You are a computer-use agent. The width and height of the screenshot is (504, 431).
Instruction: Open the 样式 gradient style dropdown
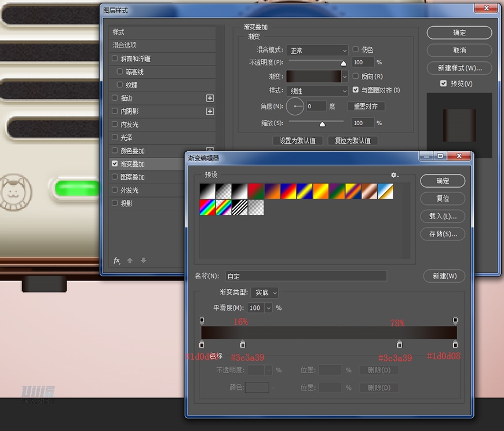[x=317, y=91]
